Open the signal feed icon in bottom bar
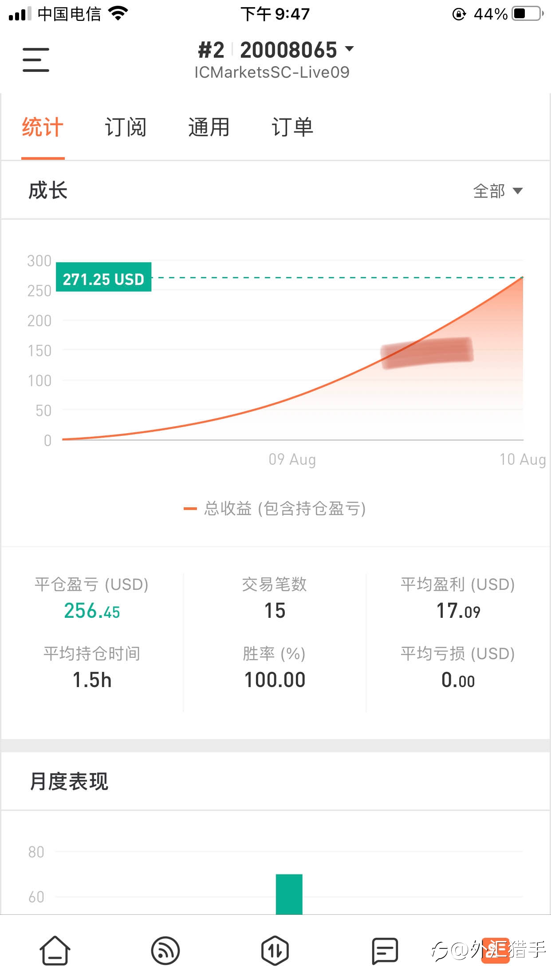Screen dimensions: 551x980 click(165, 951)
